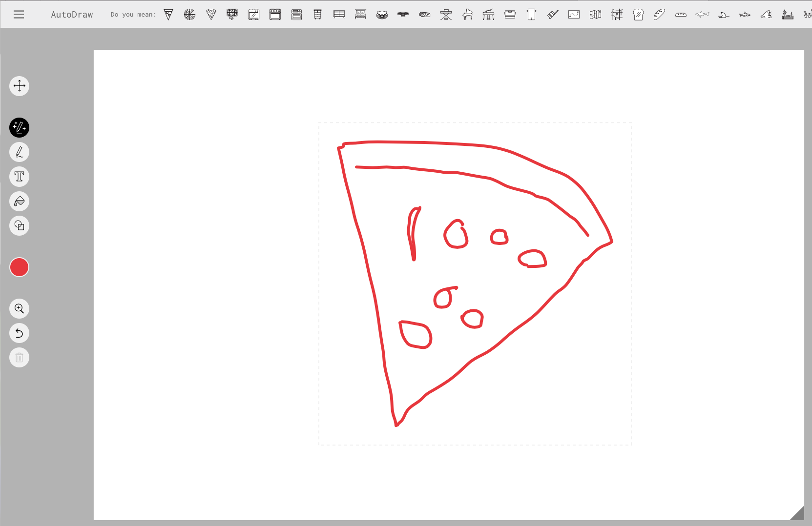Pick the triangular pizza slice suggestion
The height and width of the screenshot is (526, 812).
pyautogui.click(x=168, y=15)
